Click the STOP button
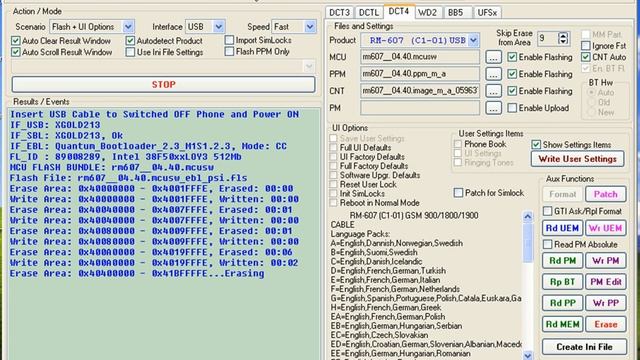The image size is (640, 360). [x=163, y=84]
